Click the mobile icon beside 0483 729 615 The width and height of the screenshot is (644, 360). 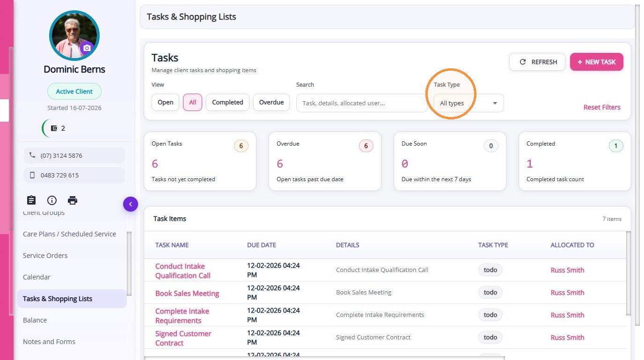tap(32, 175)
